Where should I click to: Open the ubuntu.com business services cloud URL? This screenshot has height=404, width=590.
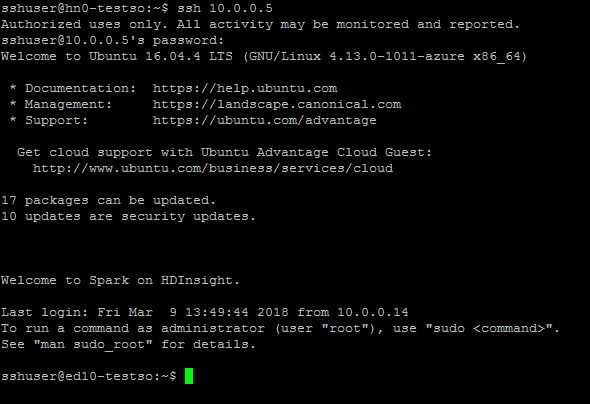pos(213,168)
